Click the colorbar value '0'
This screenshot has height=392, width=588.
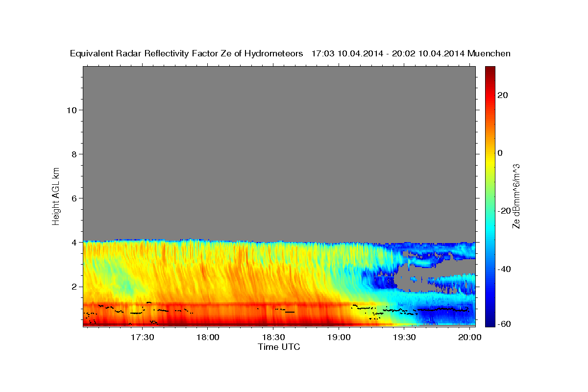(x=500, y=153)
